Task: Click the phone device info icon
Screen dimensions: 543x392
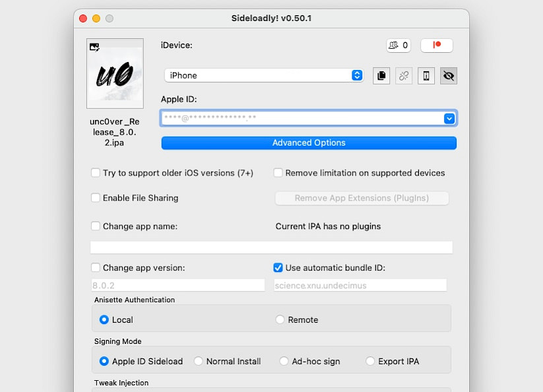Action: pos(426,75)
